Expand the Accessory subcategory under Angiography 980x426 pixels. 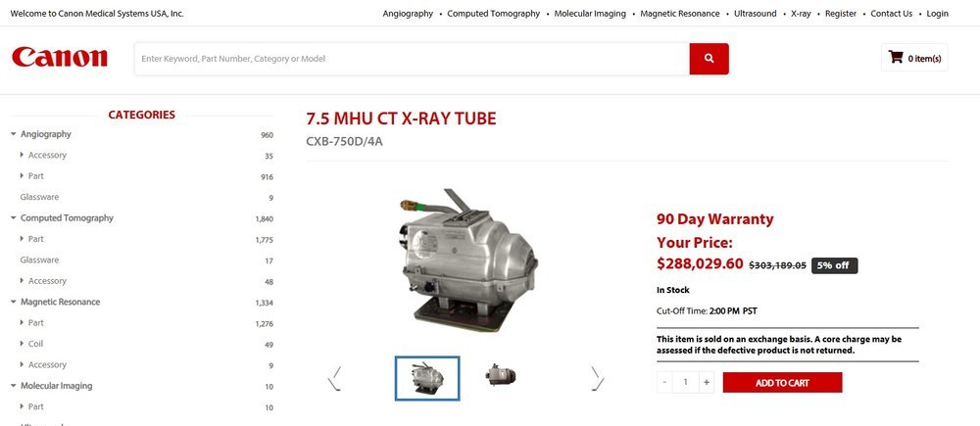[x=22, y=155]
